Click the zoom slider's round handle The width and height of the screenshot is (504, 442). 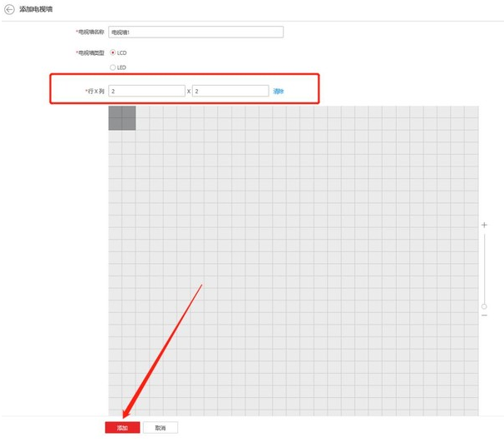coord(484,305)
